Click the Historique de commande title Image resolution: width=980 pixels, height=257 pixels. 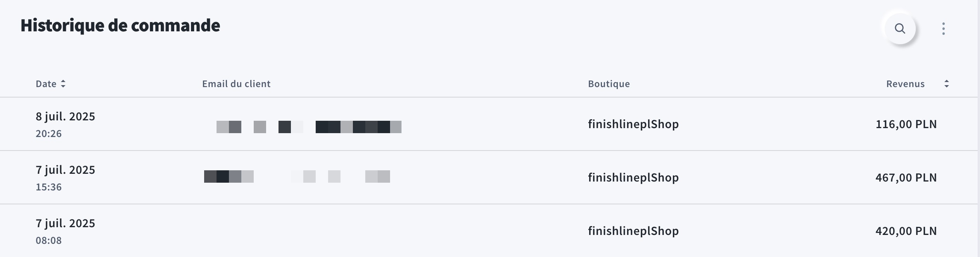pos(120,25)
